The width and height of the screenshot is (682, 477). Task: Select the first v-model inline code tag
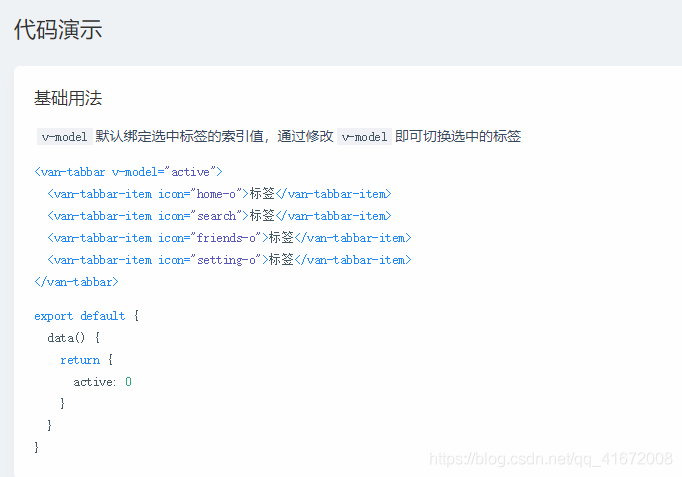tap(63, 137)
